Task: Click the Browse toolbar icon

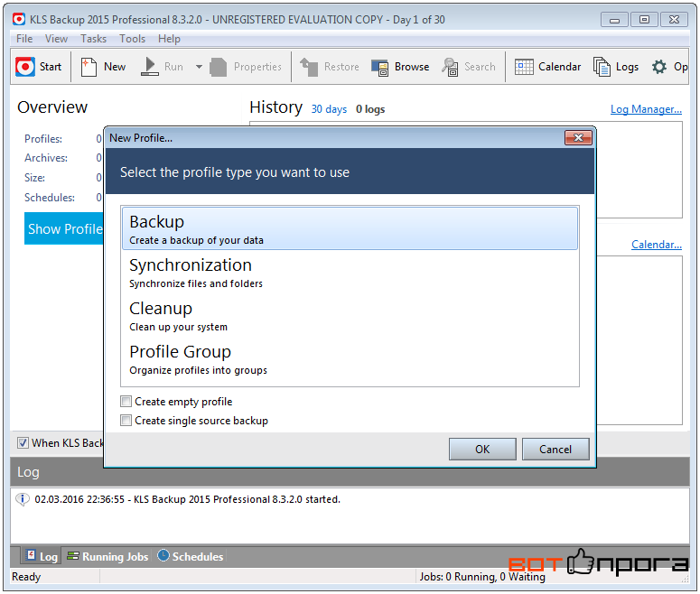Action: (x=380, y=68)
